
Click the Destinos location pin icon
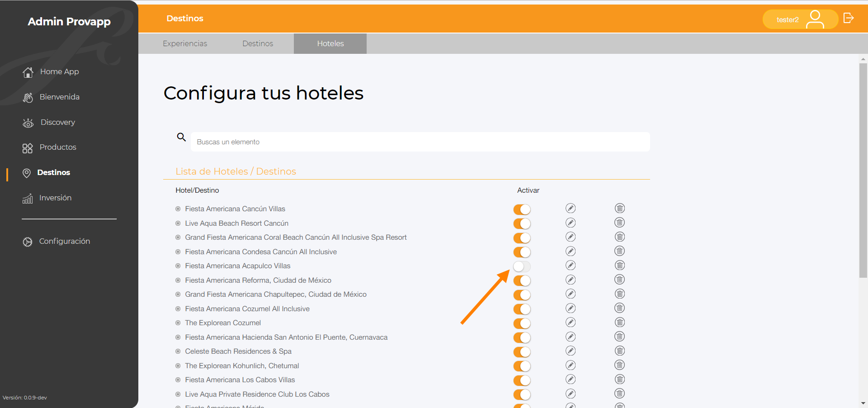pos(27,173)
